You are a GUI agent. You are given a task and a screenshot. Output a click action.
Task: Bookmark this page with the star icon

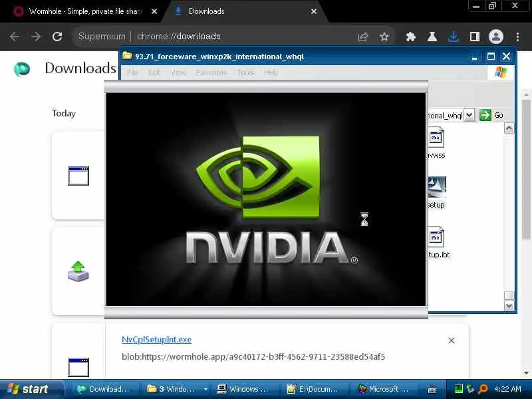pyautogui.click(x=384, y=37)
